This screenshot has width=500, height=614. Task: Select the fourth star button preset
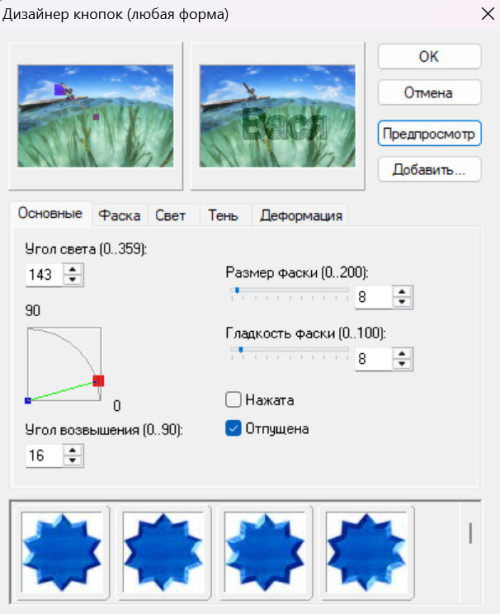pos(366,552)
